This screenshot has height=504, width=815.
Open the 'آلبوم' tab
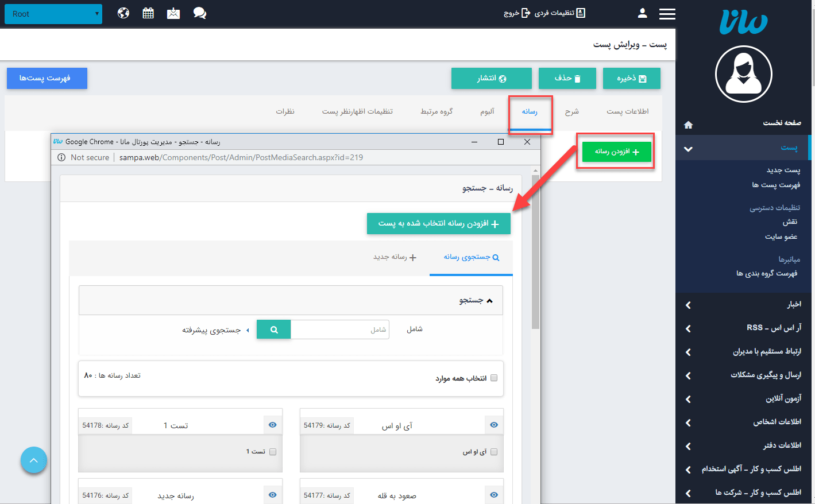click(x=487, y=111)
